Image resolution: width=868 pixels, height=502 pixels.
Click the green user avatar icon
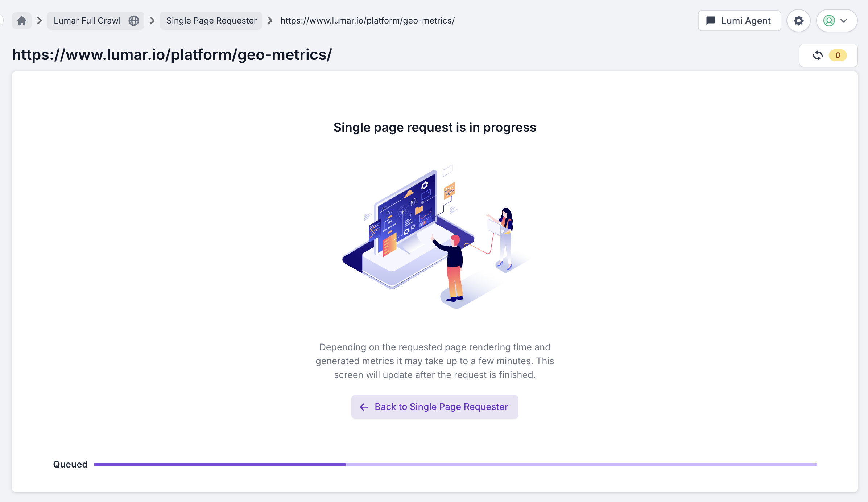tap(829, 21)
